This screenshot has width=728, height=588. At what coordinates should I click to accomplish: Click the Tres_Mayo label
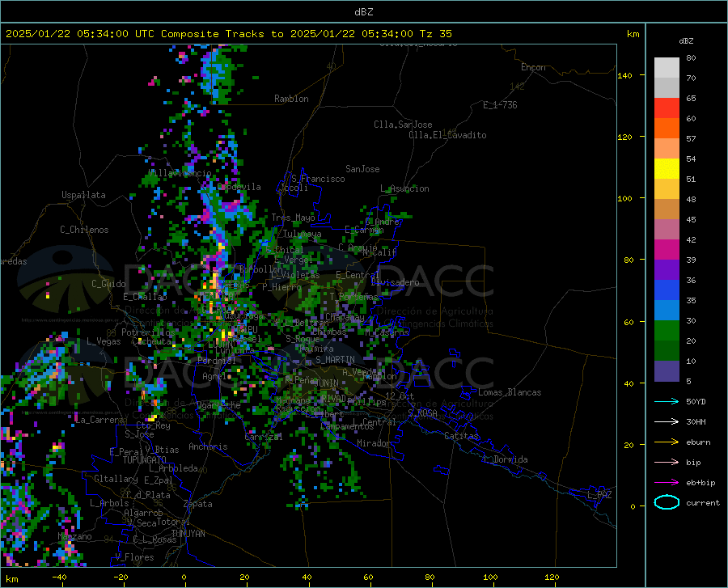point(293,218)
